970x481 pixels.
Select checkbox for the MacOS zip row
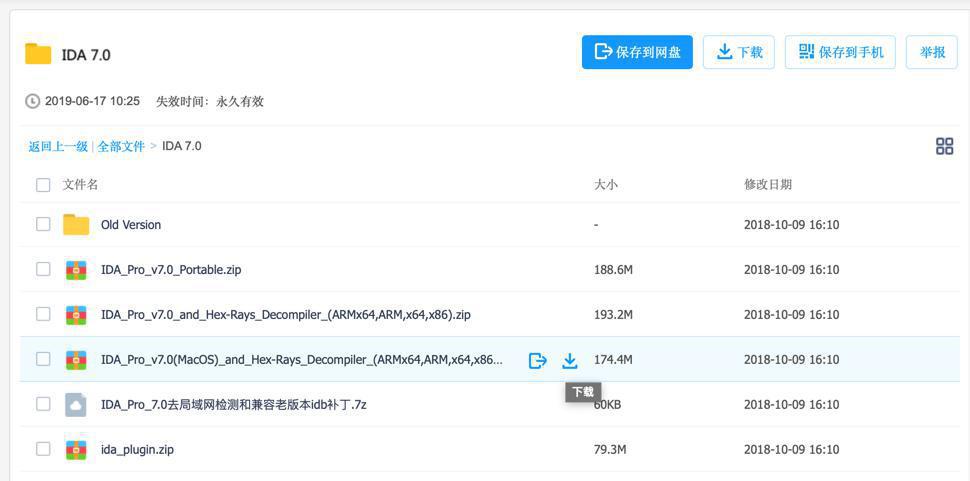coord(43,359)
